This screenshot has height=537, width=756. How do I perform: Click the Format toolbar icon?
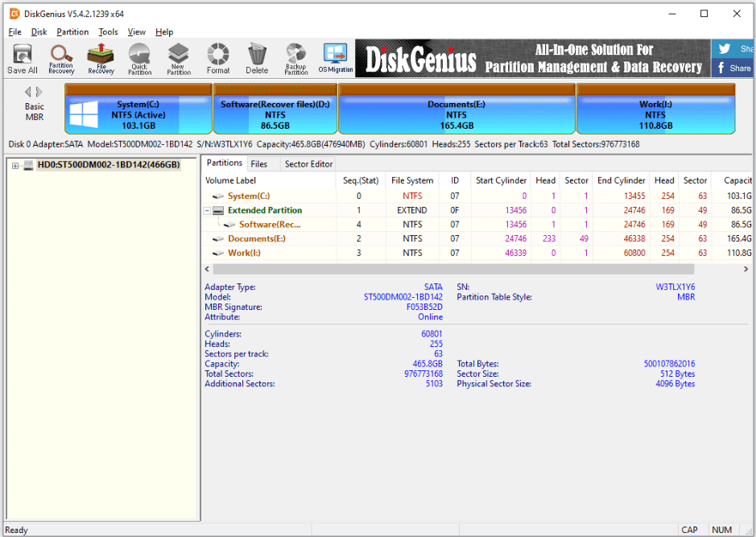[217, 59]
